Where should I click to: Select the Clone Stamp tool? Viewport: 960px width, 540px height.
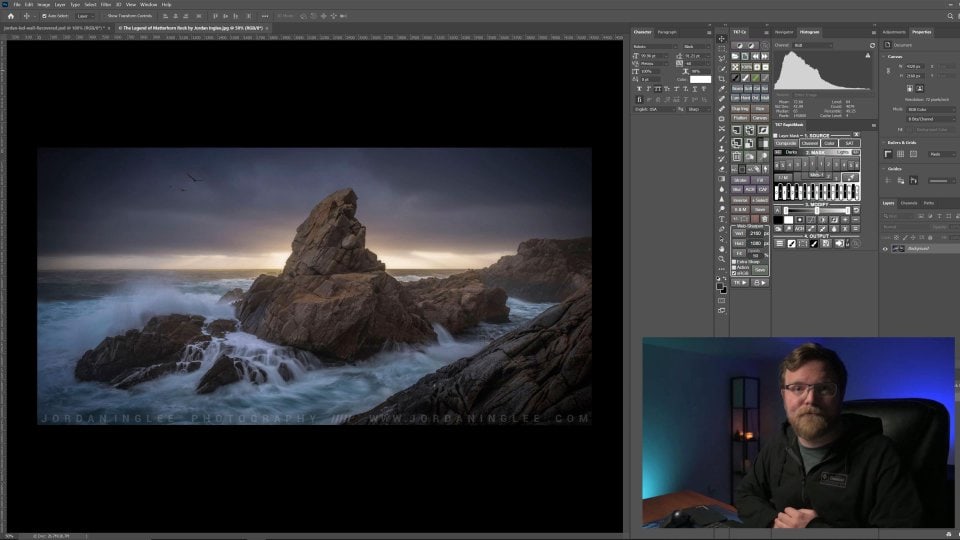pyautogui.click(x=722, y=149)
